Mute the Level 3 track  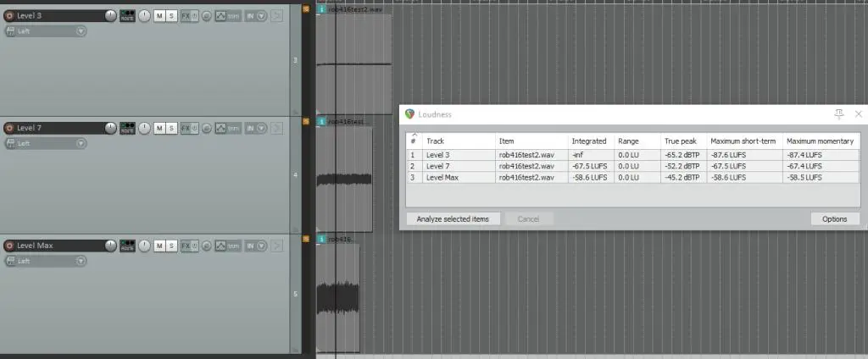[159, 16]
